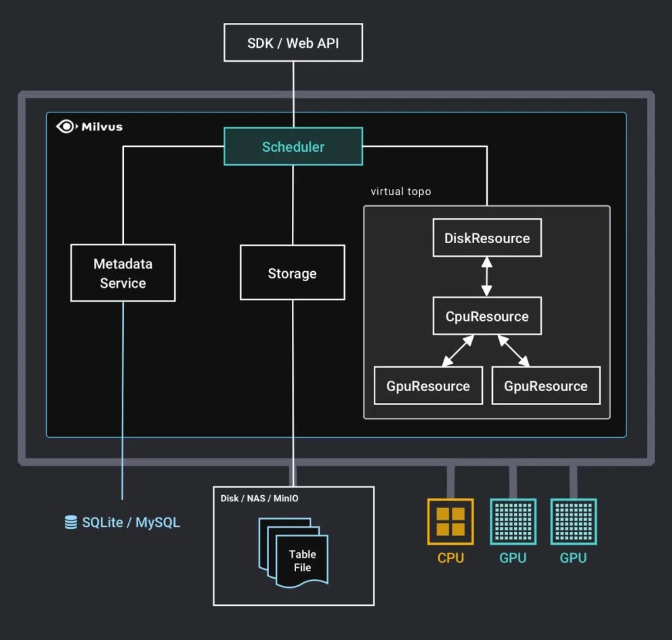The width and height of the screenshot is (672, 640).
Task: Click the CPU label under the chip icon
Action: tap(450, 558)
